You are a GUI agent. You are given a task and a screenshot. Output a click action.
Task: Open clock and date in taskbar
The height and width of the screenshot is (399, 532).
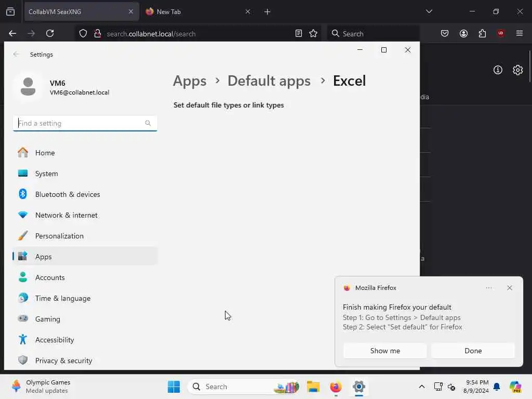476,387
